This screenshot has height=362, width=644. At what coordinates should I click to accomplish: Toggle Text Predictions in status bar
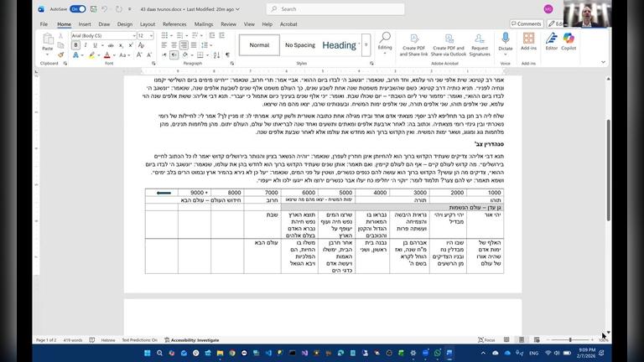[139, 340]
